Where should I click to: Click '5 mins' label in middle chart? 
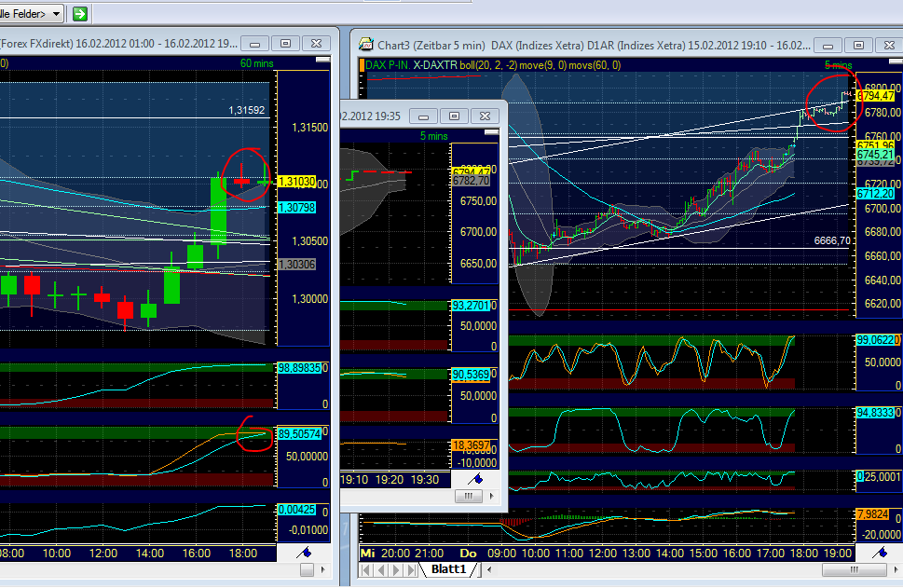(433, 136)
